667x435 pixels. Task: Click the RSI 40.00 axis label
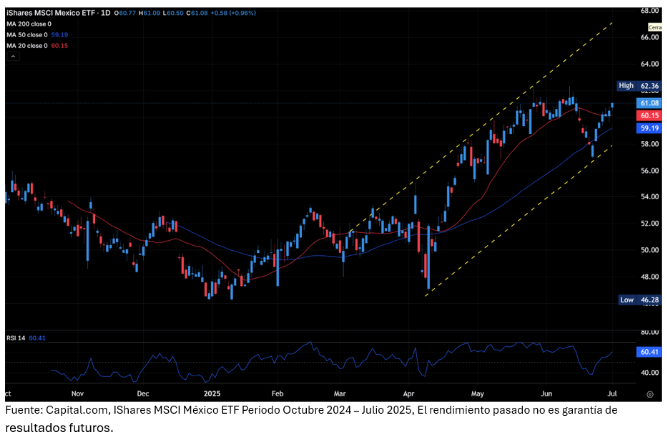[x=650, y=373]
